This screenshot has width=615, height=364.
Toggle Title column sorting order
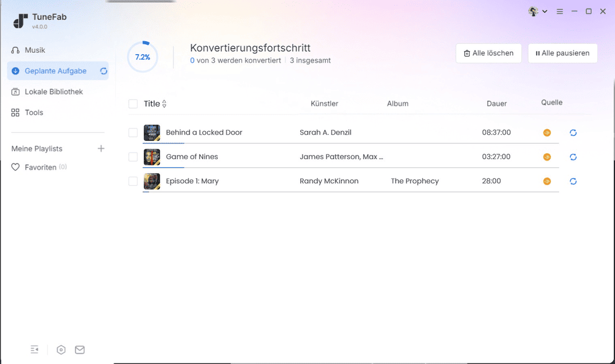[x=165, y=103]
